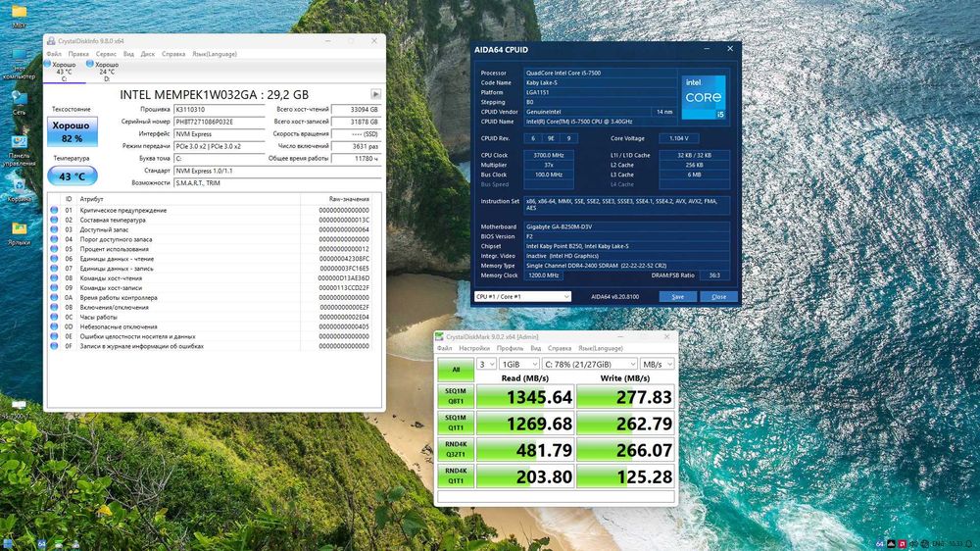Image resolution: width=980 pixels, height=551 pixels.
Task: Click the volume tray icon
Action: 913,544
